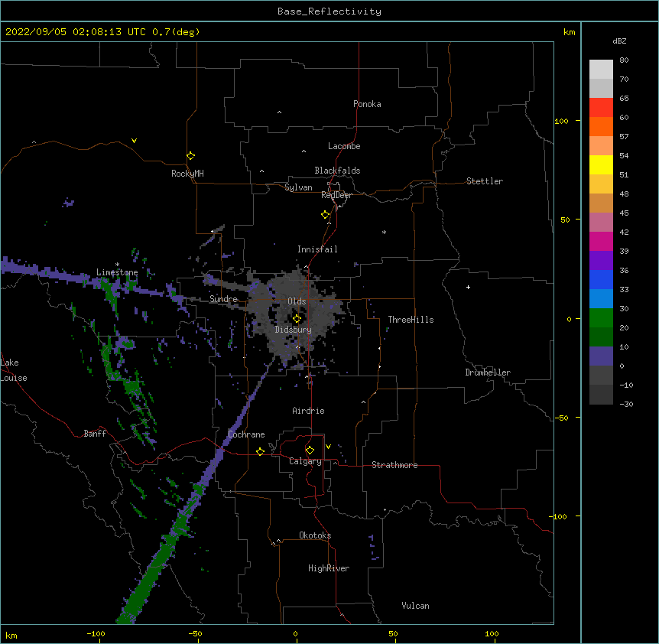Click the RedDeer city label

[x=336, y=195]
